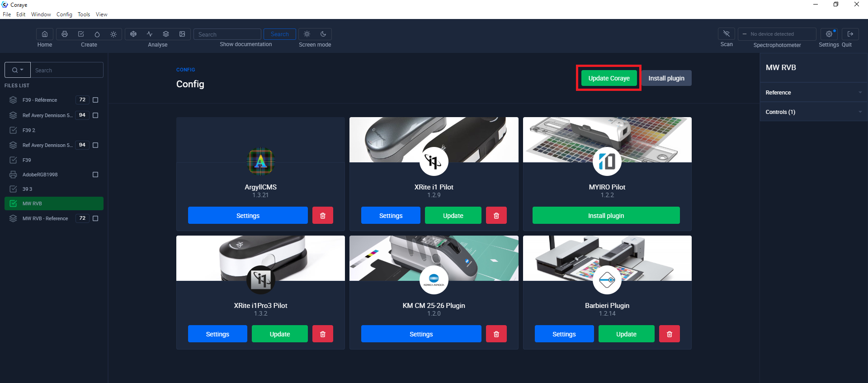Click the checkmark-box icon in the Create group
This screenshot has height=383, width=868.
81,34
